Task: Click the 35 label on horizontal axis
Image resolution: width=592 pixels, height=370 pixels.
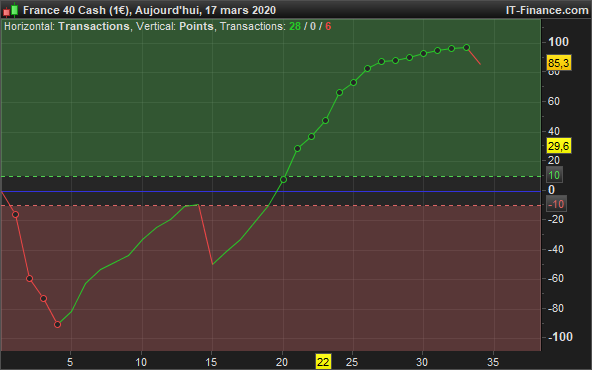Action: (x=493, y=362)
